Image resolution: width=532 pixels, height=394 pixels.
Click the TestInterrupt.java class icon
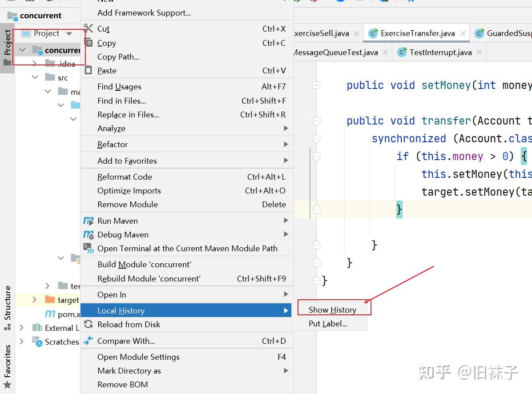pyautogui.click(x=402, y=52)
